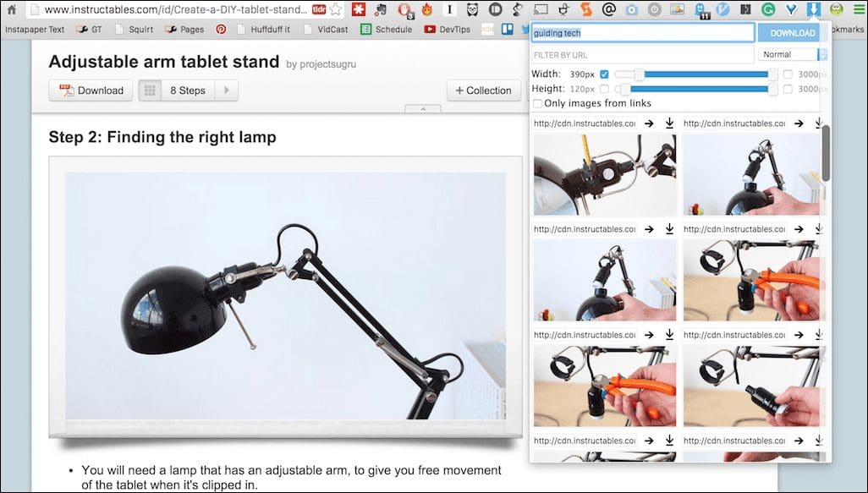Click the blue circle V extension icon

[x=722, y=8]
